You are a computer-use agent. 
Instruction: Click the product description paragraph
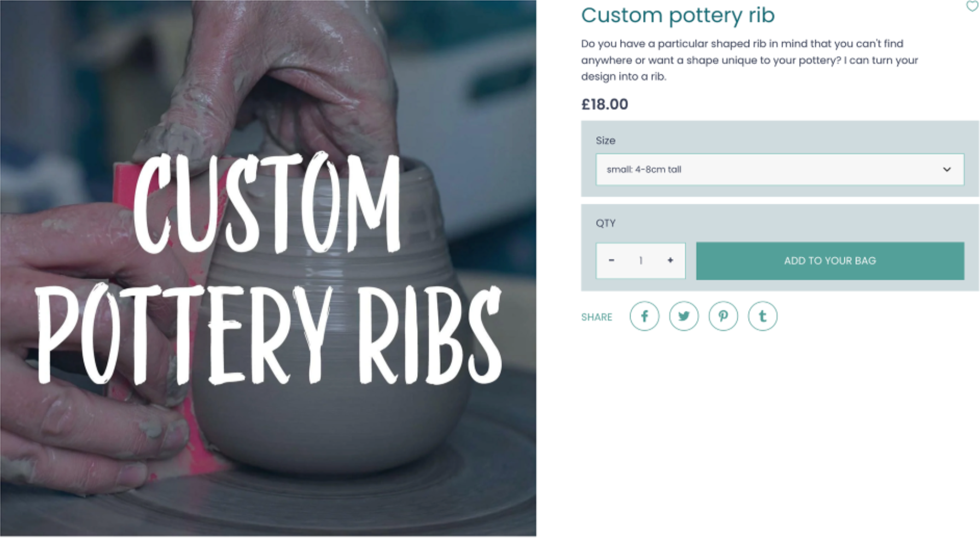pyautogui.click(x=749, y=60)
